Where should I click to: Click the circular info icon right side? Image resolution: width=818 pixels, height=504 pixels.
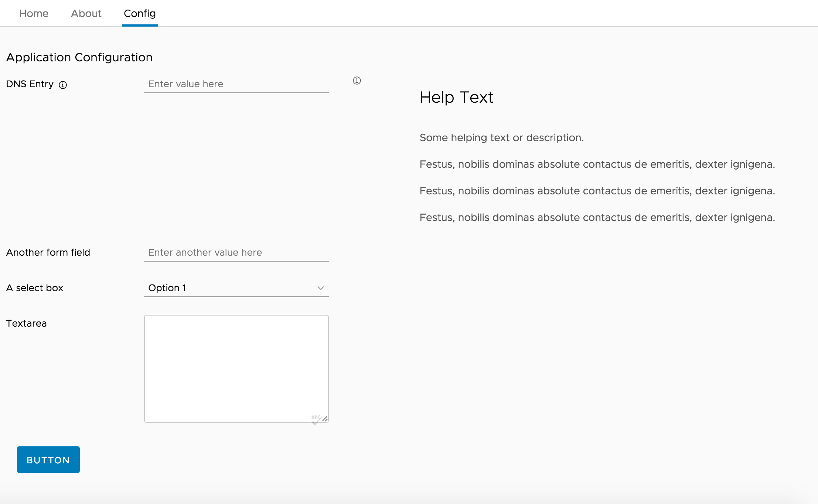[357, 80]
